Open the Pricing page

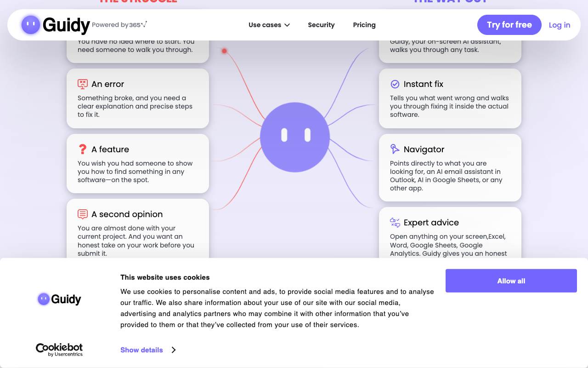tap(364, 25)
